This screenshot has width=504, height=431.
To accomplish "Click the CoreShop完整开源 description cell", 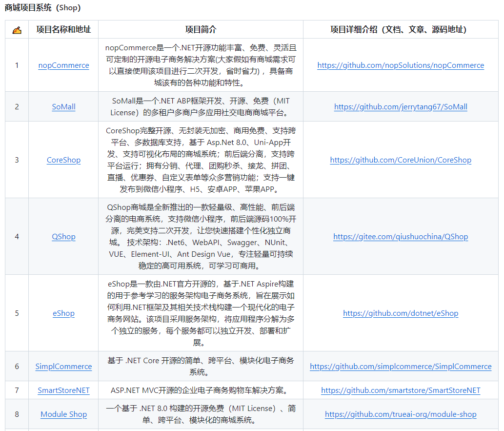I will coord(201,160).
